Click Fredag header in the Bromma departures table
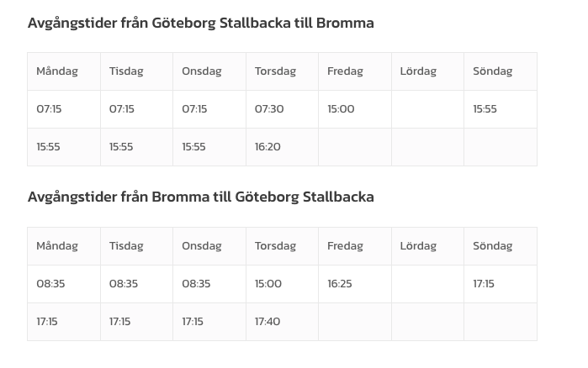The height and width of the screenshot is (368, 588). [345, 246]
